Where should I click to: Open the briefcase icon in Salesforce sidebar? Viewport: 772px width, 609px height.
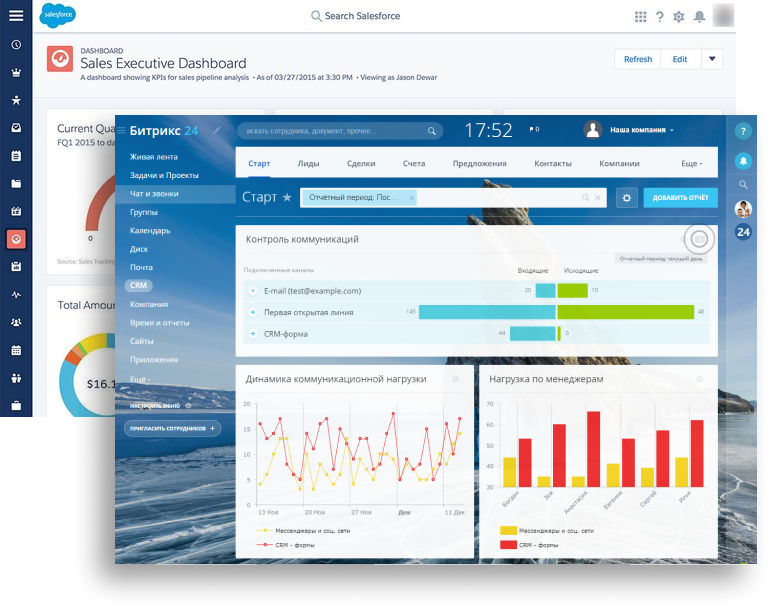16,406
